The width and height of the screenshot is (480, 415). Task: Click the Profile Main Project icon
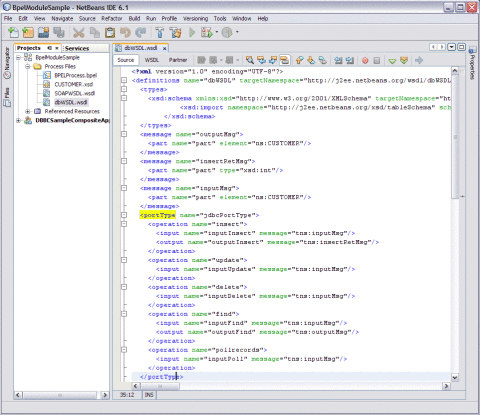[x=227, y=32]
